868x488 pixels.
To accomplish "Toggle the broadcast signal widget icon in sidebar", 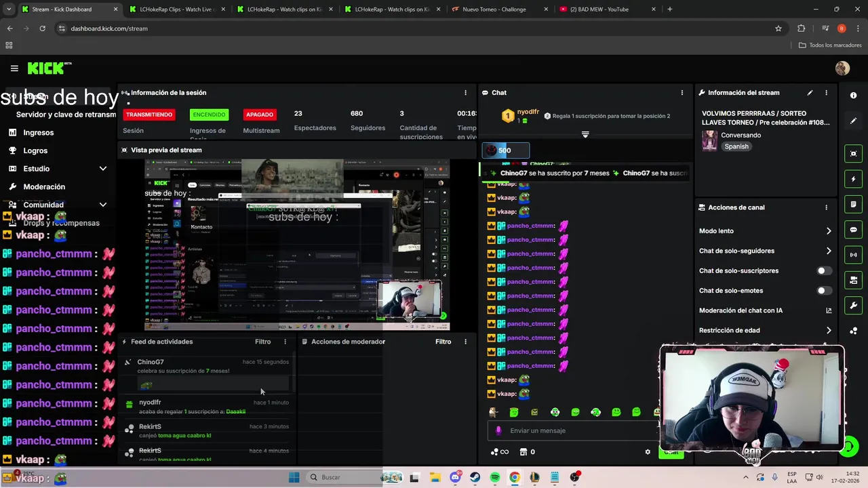I will coord(853,255).
